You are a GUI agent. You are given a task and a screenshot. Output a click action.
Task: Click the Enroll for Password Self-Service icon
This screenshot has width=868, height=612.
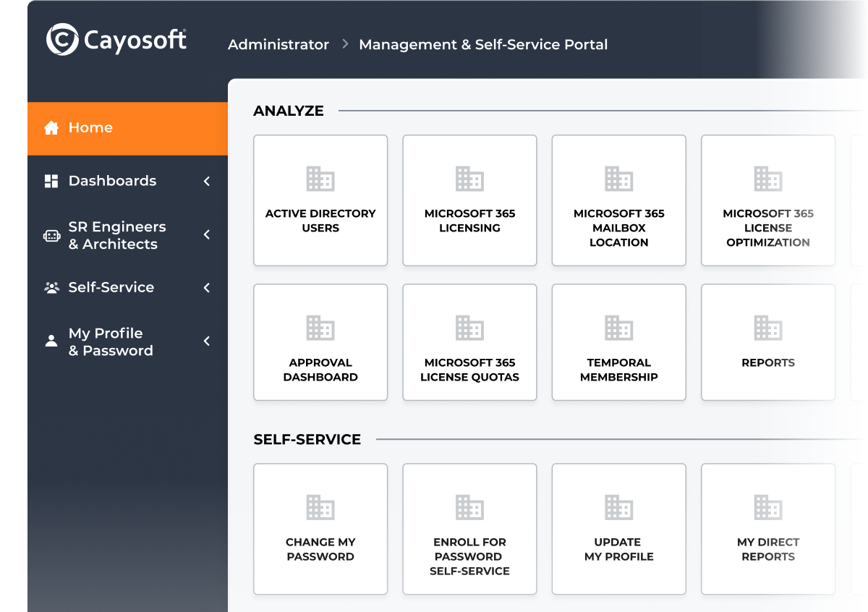(x=469, y=507)
